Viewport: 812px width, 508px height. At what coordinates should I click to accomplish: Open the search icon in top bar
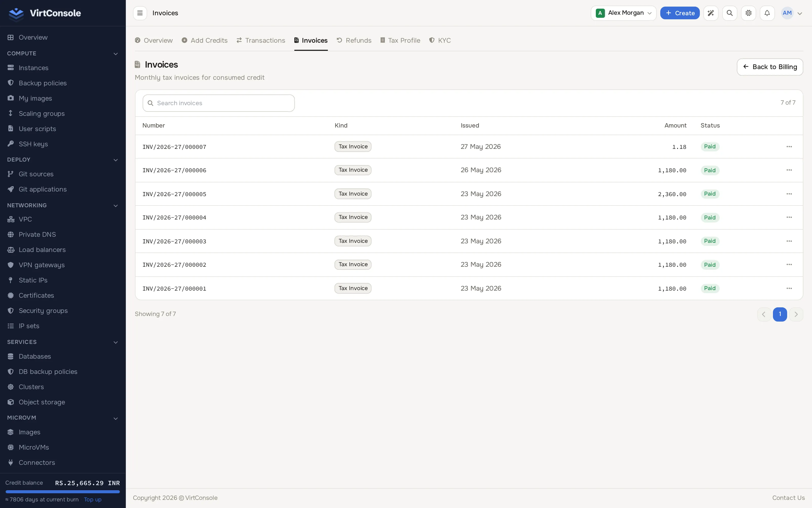[730, 13]
